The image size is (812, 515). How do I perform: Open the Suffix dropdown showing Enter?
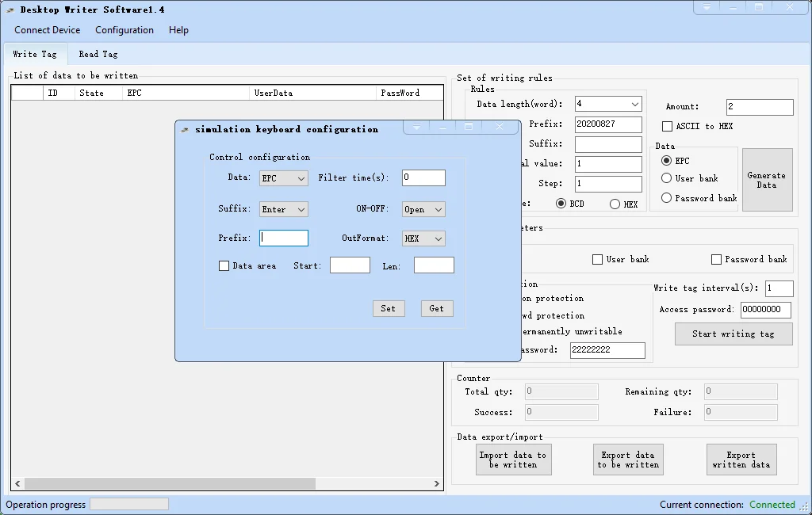[x=284, y=209]
